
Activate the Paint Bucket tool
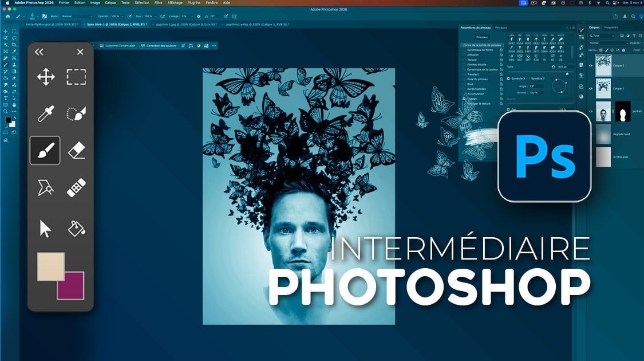point(76,228)
